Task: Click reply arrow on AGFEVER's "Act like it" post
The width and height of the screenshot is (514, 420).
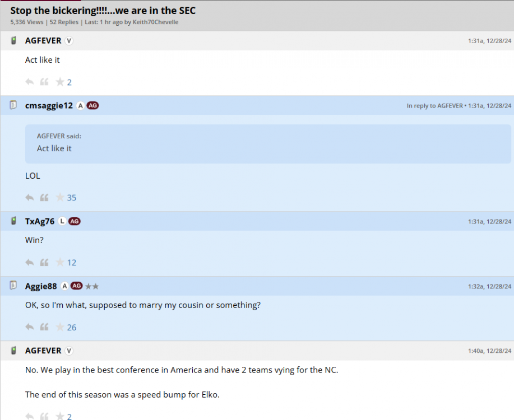Action: (x=30, y=82)
